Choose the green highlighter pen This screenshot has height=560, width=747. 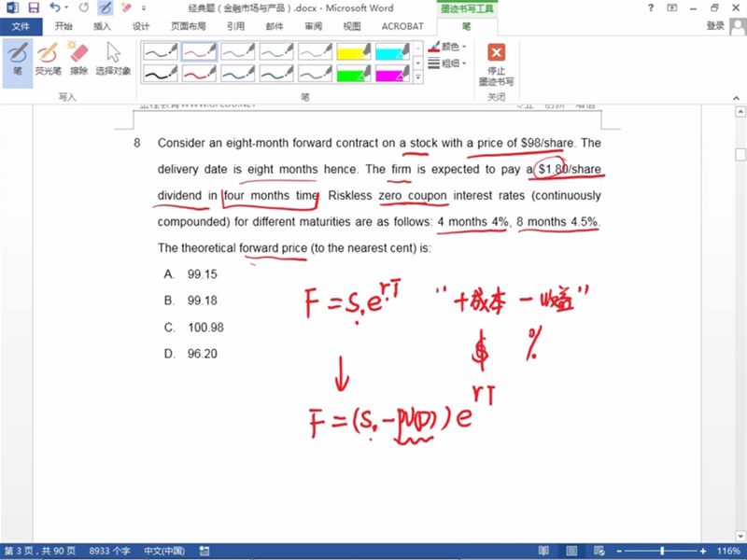pos(354,73)
